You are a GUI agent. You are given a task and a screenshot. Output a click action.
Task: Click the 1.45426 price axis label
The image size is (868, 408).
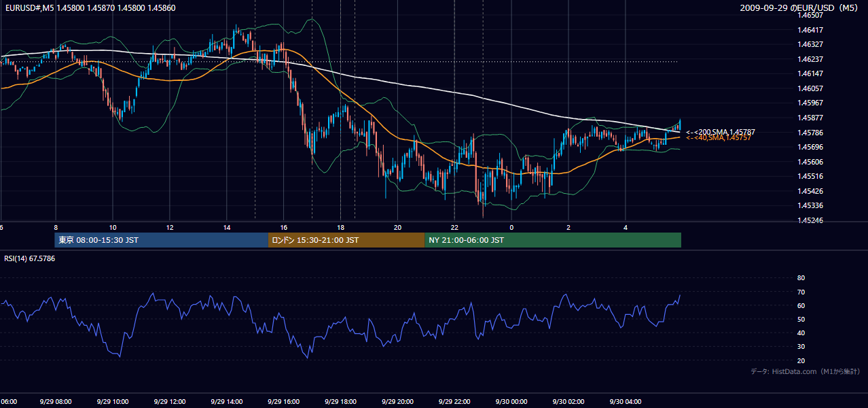click(x=810, y=191)
